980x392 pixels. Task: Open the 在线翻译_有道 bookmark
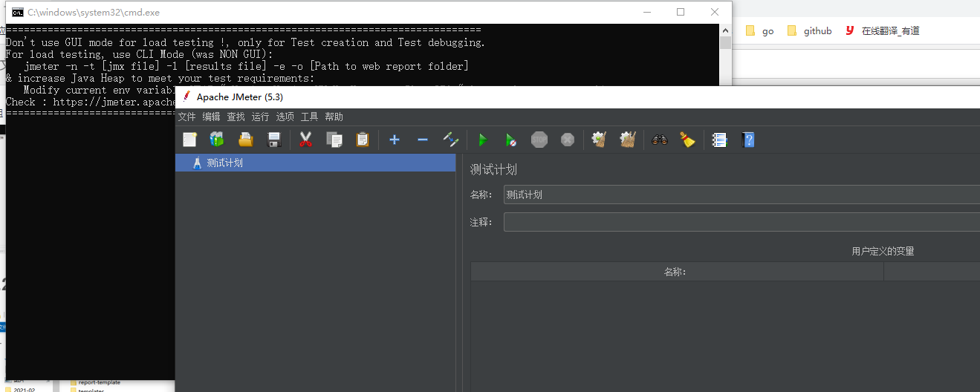[x=882, y=31]
